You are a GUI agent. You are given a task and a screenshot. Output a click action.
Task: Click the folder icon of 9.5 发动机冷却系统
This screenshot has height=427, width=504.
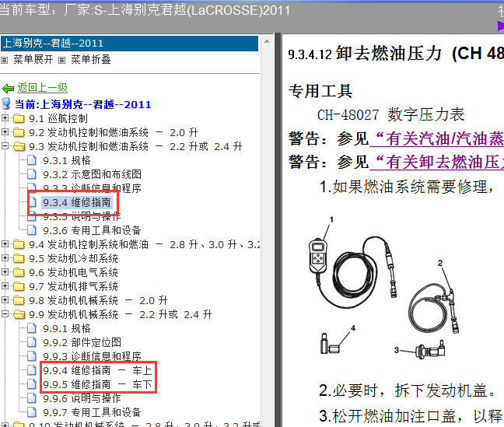coord(19,258)
